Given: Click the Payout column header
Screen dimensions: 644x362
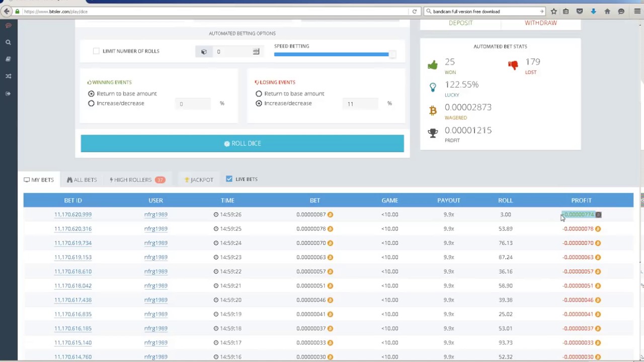Looking at the screenshot, I should click(448, 201).
